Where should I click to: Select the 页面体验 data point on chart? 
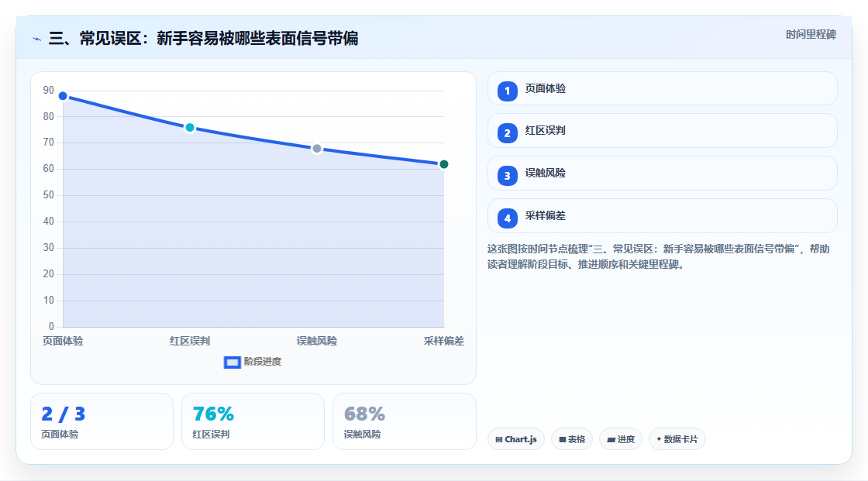tap(63, 96)
